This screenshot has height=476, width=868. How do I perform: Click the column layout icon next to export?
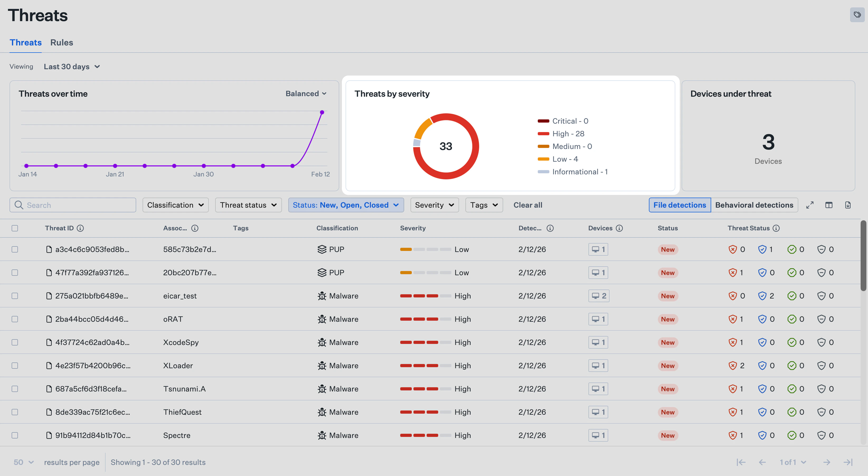(829, 205)
